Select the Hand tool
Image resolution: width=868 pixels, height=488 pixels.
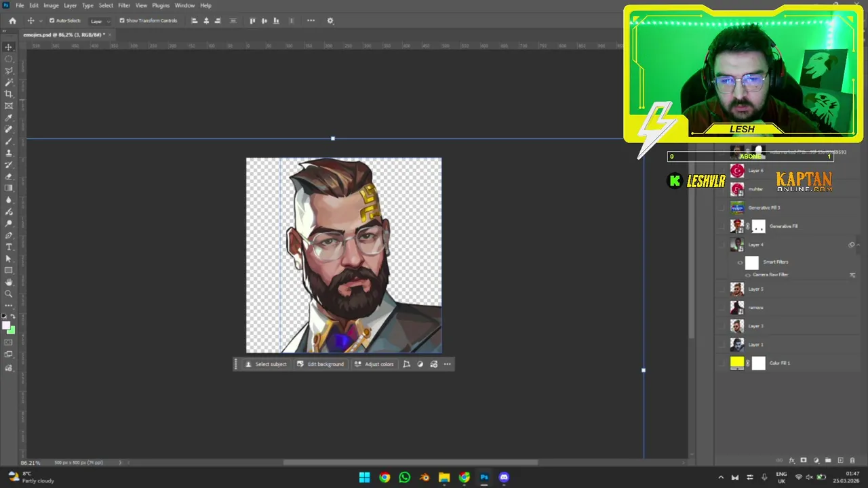click(9, 282)
